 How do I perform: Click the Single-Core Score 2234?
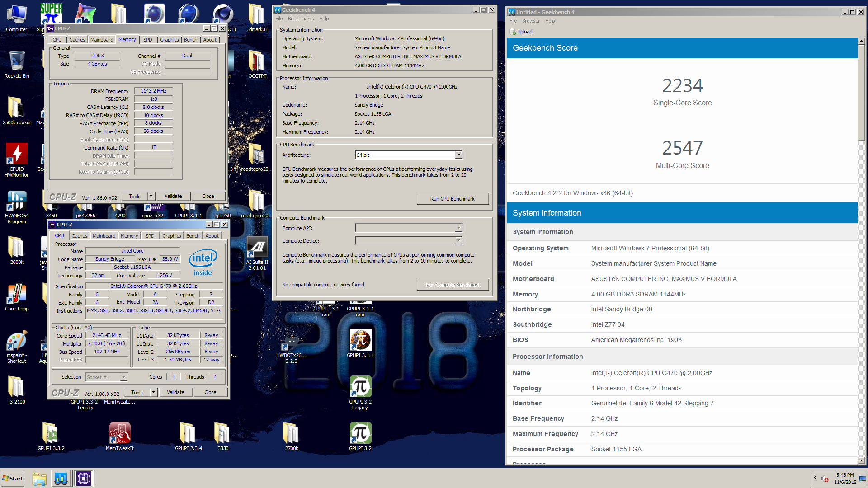[682, 86]
